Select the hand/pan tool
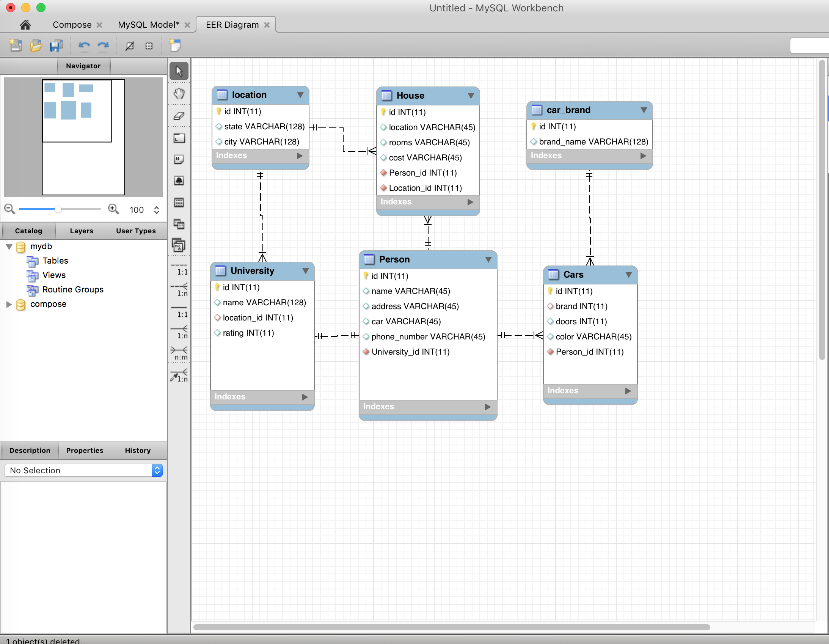The height and width of the screenshot is (644, 829). tap(178, 94)
